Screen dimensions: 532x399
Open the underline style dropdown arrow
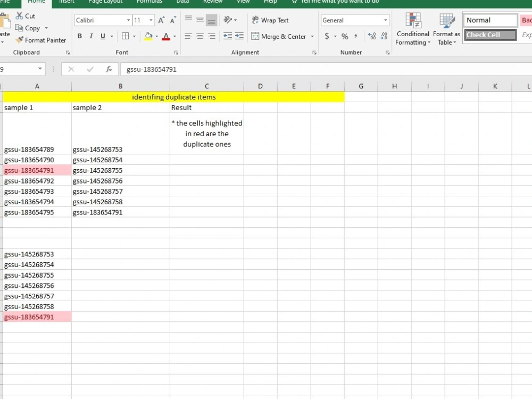(x=112, y=36)
